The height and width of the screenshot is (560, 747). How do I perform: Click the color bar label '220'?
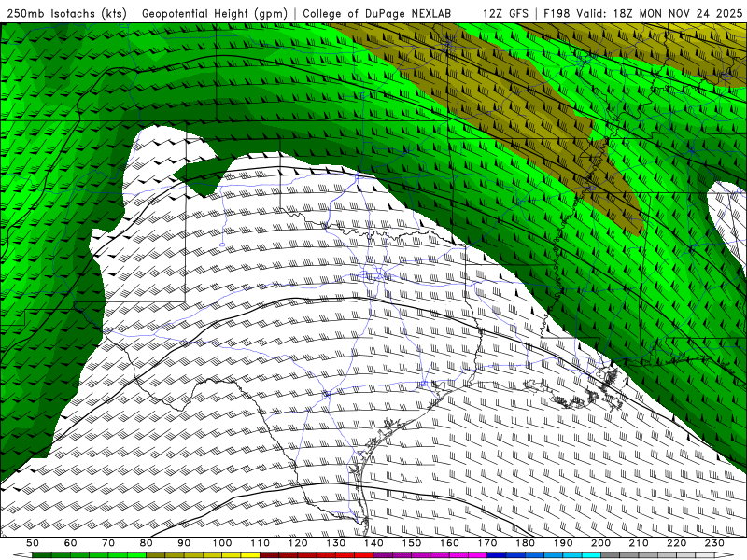click(676, 543)
